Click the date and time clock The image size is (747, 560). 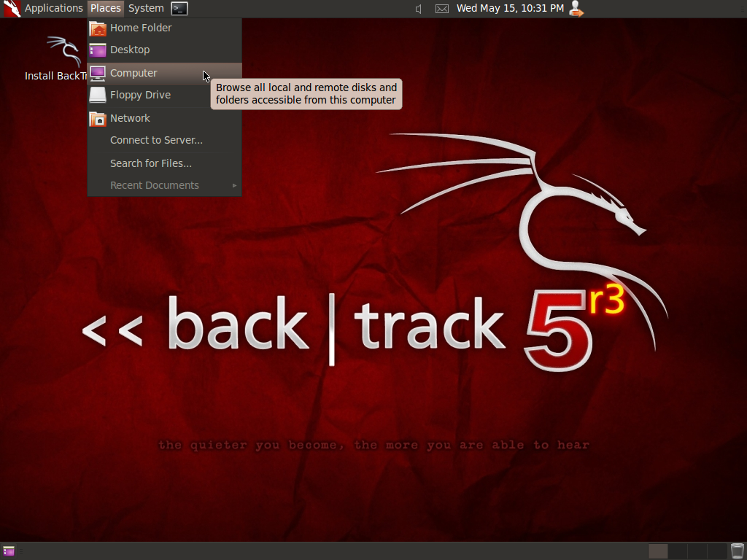[510, 8]
